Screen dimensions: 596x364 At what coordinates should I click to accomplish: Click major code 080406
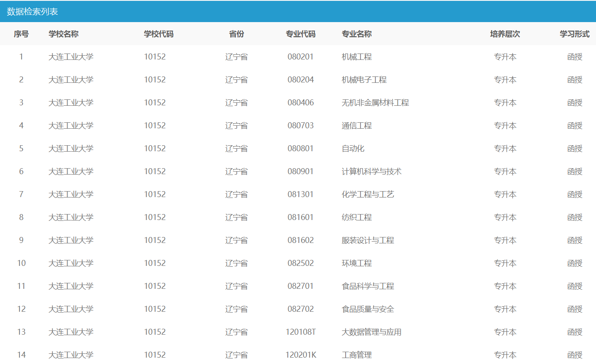(301, 103)
